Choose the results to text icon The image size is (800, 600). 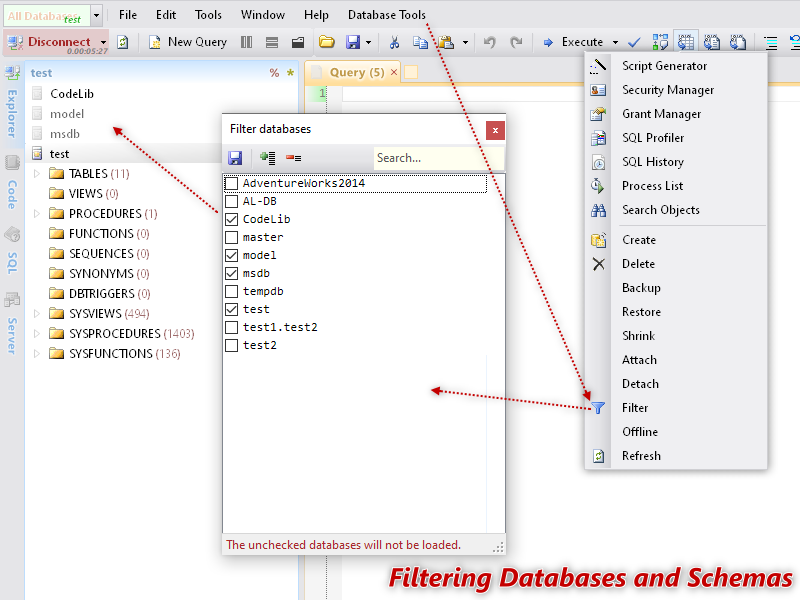[712, 42]
